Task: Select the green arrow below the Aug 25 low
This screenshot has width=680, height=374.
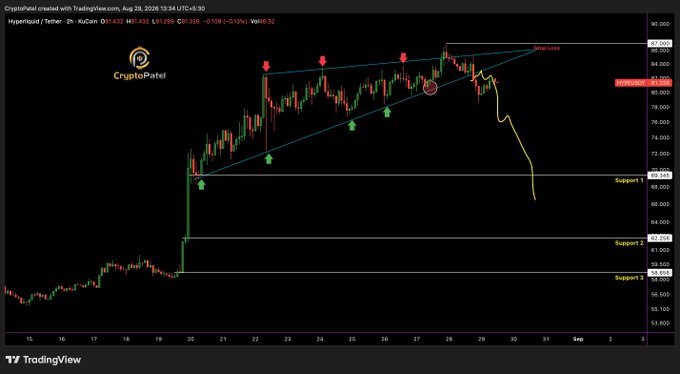Action: (x=352, y=125)
